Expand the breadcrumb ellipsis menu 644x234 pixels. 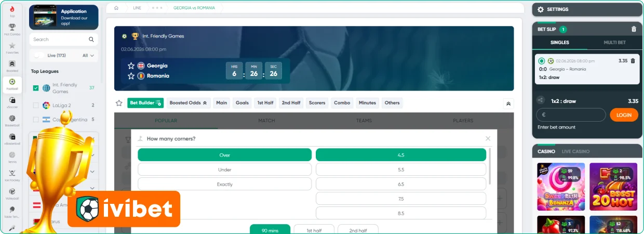click(x=157, y=8)
